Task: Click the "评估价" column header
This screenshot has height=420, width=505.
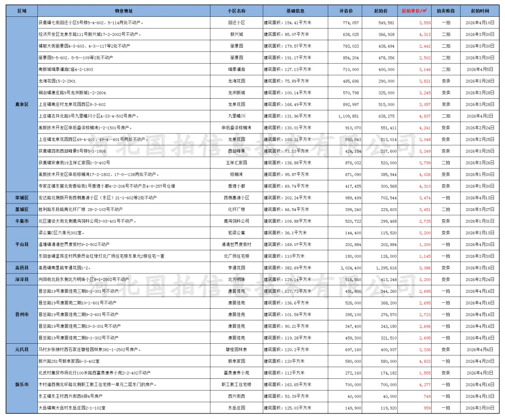Action: point(345,11)
